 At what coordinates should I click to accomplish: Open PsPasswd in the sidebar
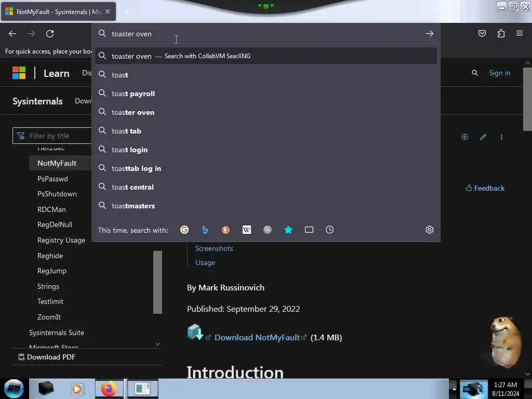(x=52, y=179)
